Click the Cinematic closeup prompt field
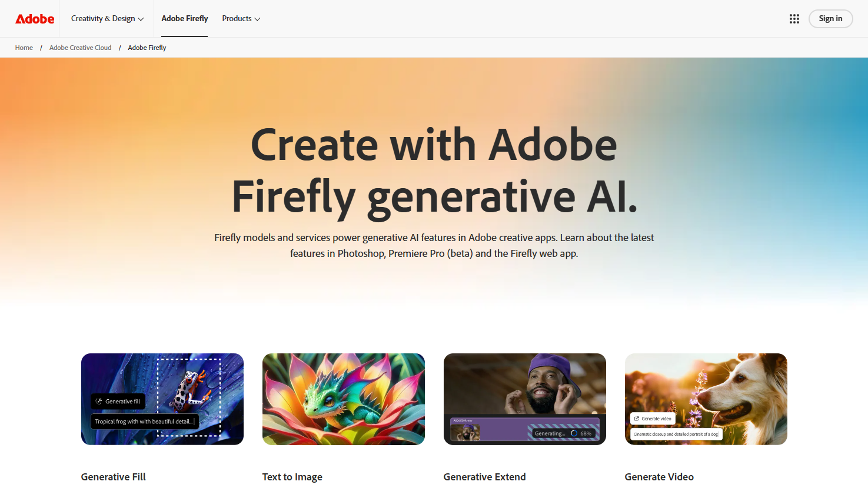Image resolution: width=868 pixels, height=488 pixels. click(x=676, y=434)
